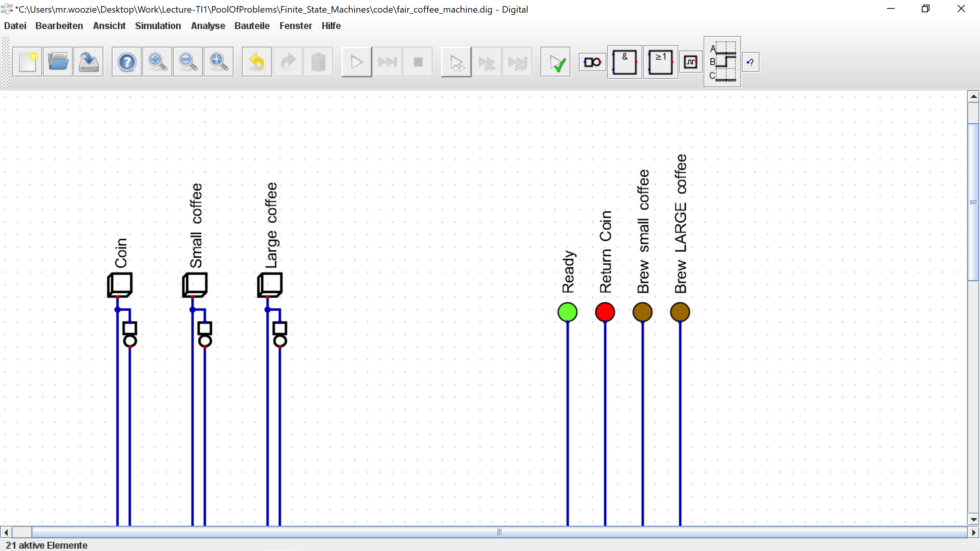Select the inverter below the Small coffee input
This screenshot has height=551, width=980.
[205, 334]
